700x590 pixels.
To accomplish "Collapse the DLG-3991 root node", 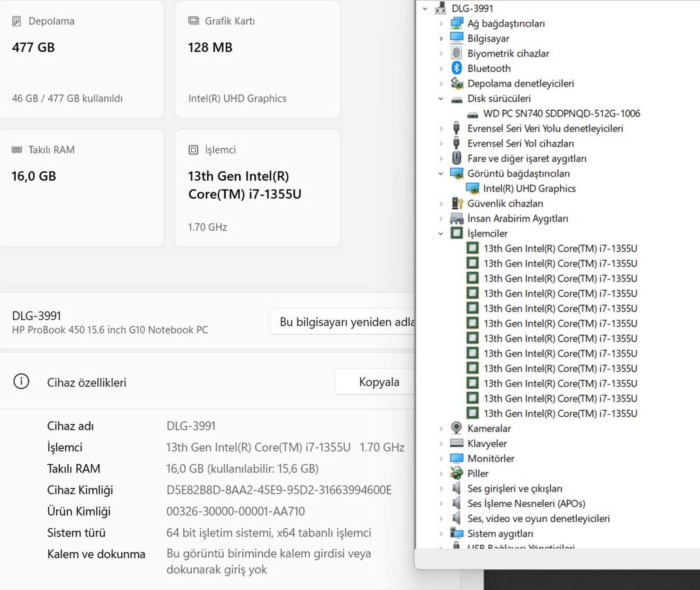I will pos(425,8).
